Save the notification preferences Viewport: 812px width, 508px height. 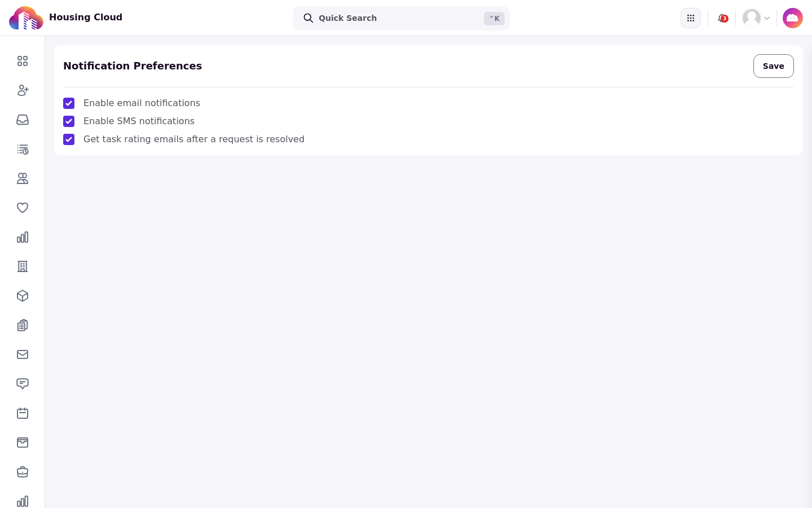pyautogui.click(x=774, y=66)
